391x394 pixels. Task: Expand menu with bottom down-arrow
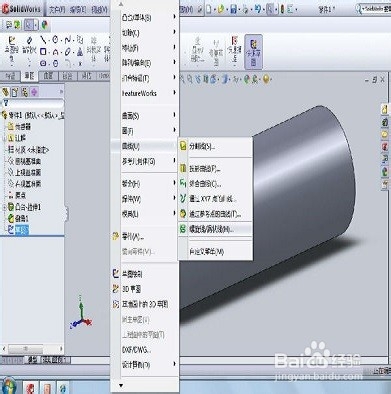[121, 385]
